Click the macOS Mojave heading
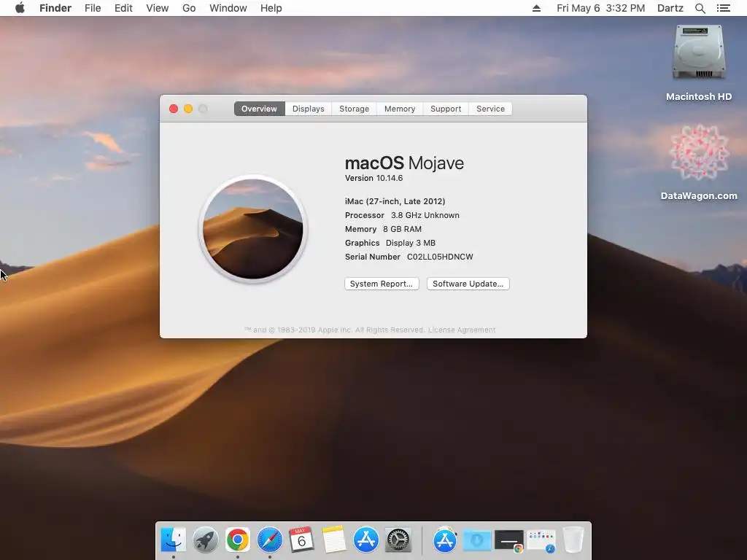Screen dimensions: 747x560 tap(404, 163)
